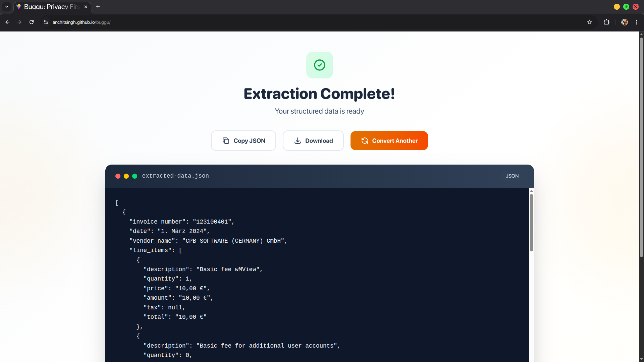The width and height of the screenshot is (644, 362).
Task: Click the Download button
Action: coord(313,141)
